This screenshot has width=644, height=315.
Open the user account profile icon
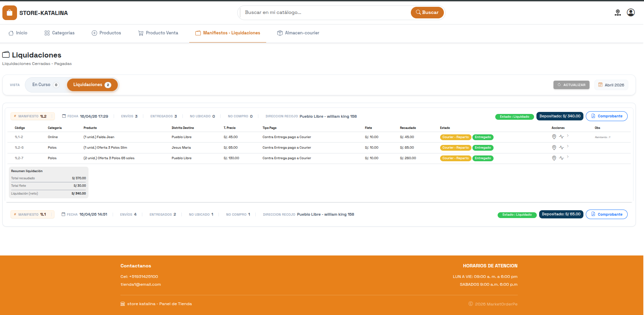coord(631,12)
